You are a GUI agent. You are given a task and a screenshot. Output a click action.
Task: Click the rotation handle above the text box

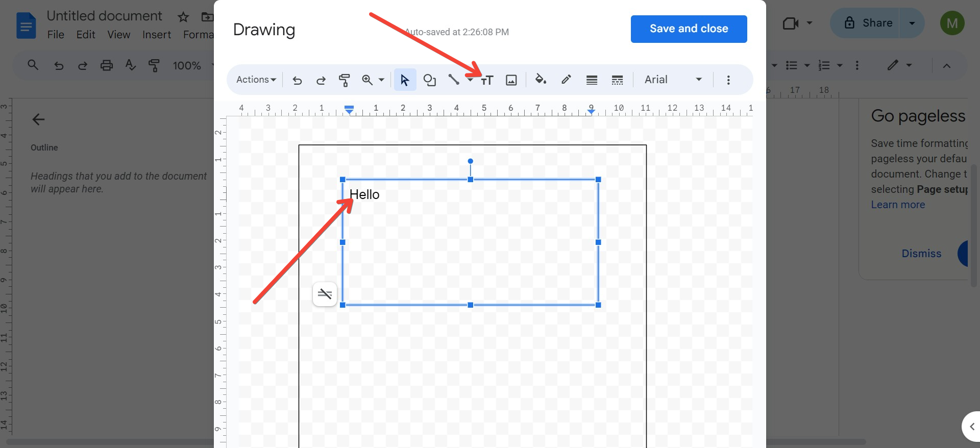[471, 161]
